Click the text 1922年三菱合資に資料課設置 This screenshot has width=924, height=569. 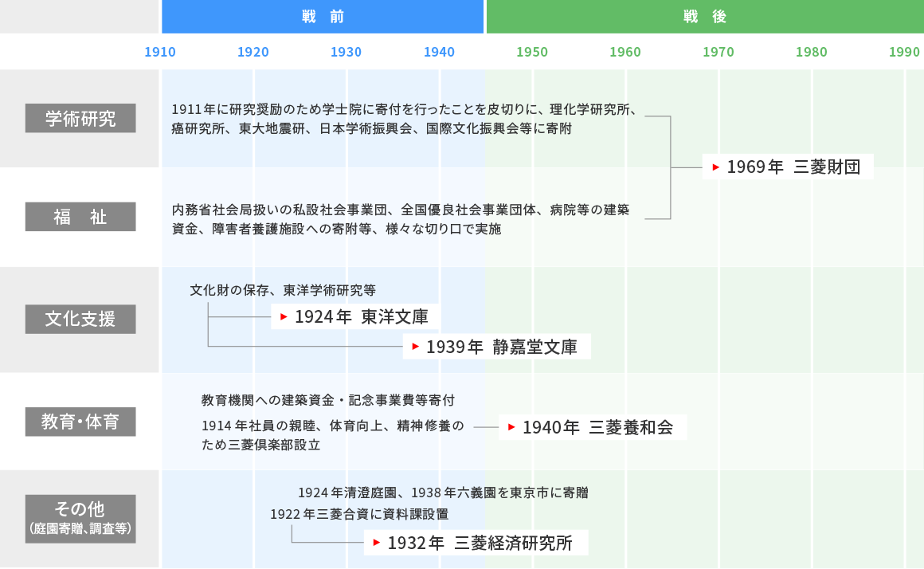pyautogui.click(x=359, y=514)
